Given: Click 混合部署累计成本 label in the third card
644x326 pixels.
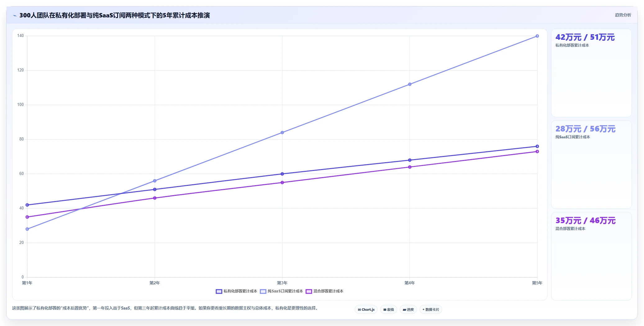Looking at the screenshot, I should (x=570, y=229).
